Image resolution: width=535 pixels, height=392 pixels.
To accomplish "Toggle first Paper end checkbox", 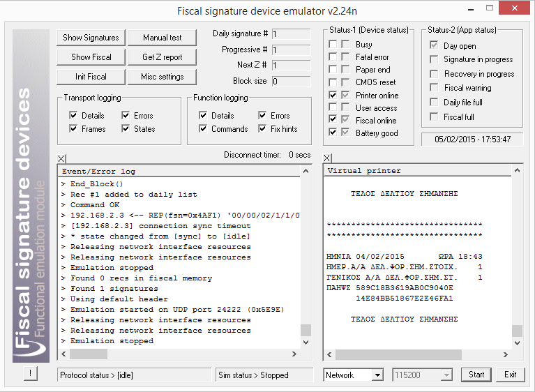I will coord(333,69).
